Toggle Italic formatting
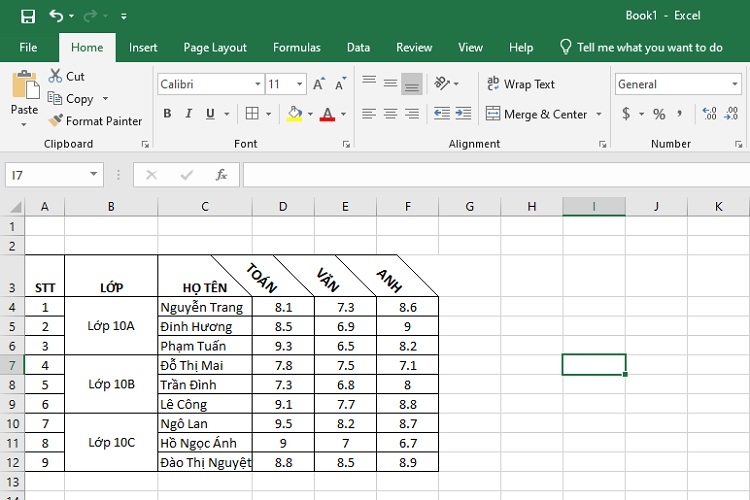 (x=188, y=113)
